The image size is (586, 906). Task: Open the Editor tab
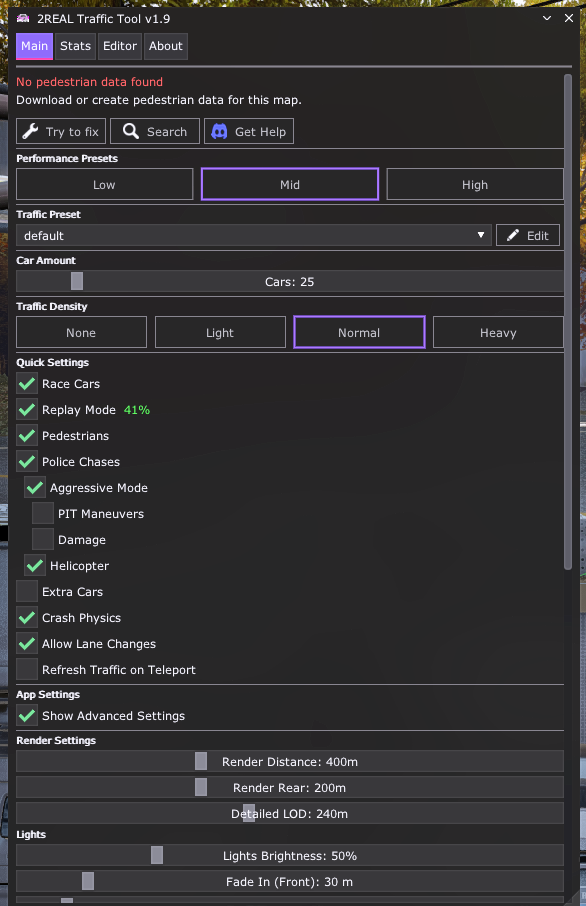point(119,46)
